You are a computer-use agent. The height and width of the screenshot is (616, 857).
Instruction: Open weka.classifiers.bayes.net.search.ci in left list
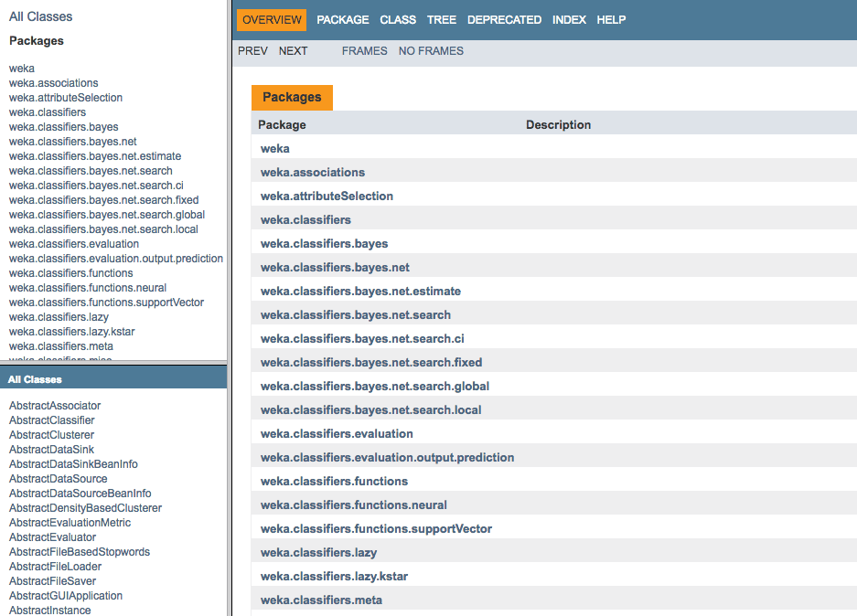point(96,186)
